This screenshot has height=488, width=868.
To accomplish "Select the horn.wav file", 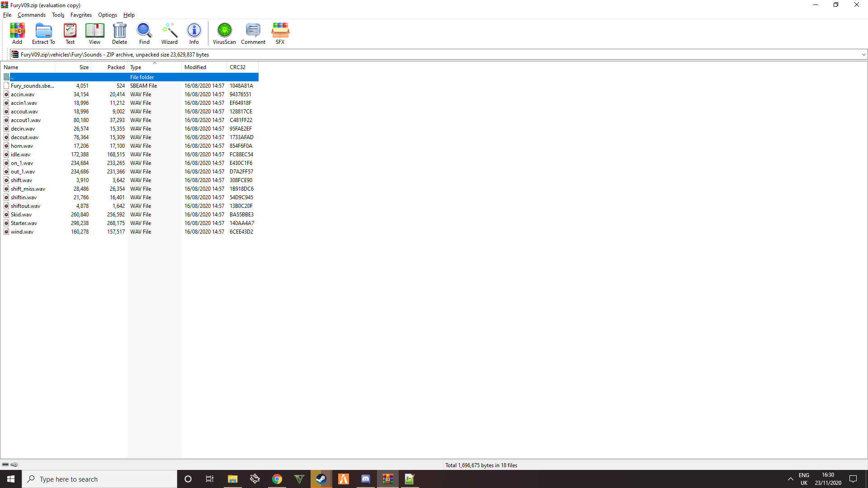I will (22, 146).
